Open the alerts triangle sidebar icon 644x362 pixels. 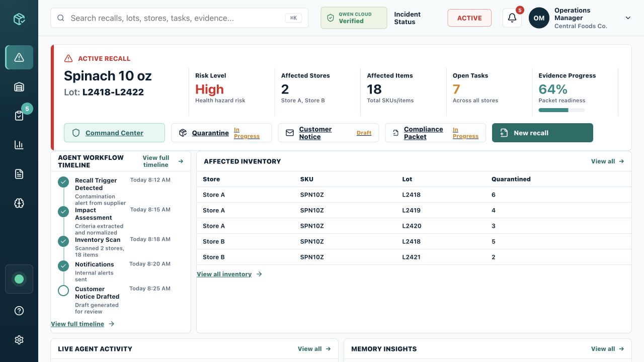tap(19, 57)
